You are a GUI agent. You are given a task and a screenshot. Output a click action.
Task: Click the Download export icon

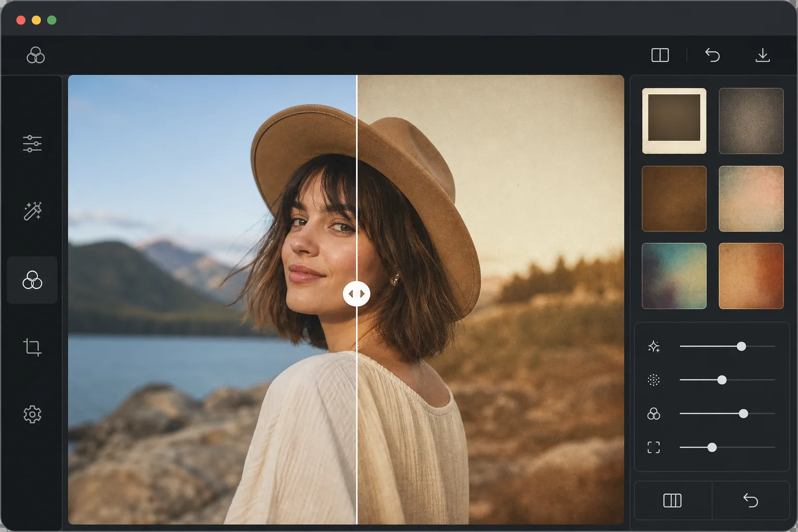(762, 55)
